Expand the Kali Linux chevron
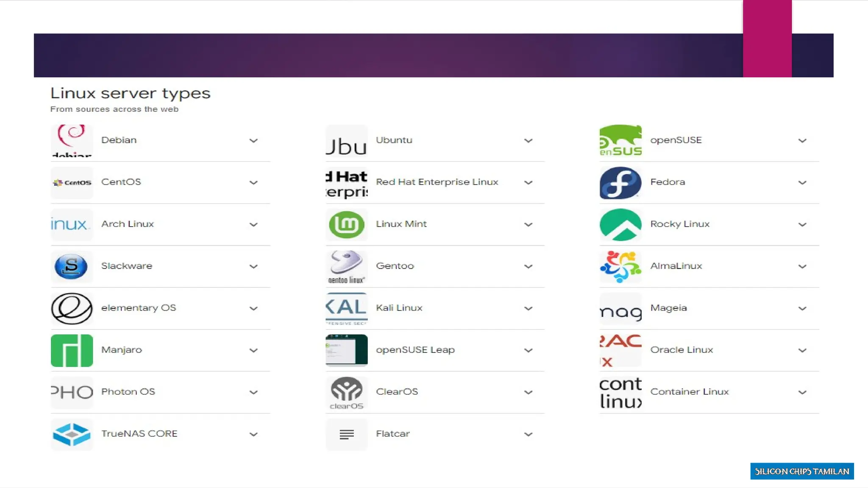Screen dimensions: 868x488 [528, 308]
